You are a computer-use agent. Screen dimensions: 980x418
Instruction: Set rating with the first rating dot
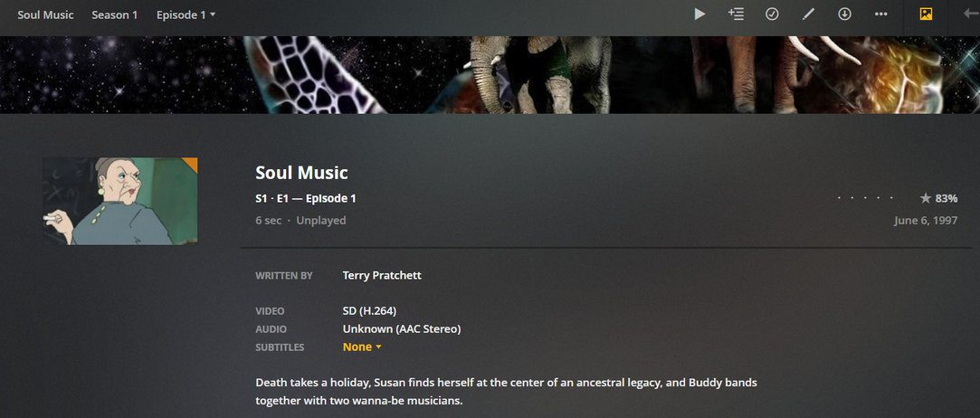pos(840,198)
